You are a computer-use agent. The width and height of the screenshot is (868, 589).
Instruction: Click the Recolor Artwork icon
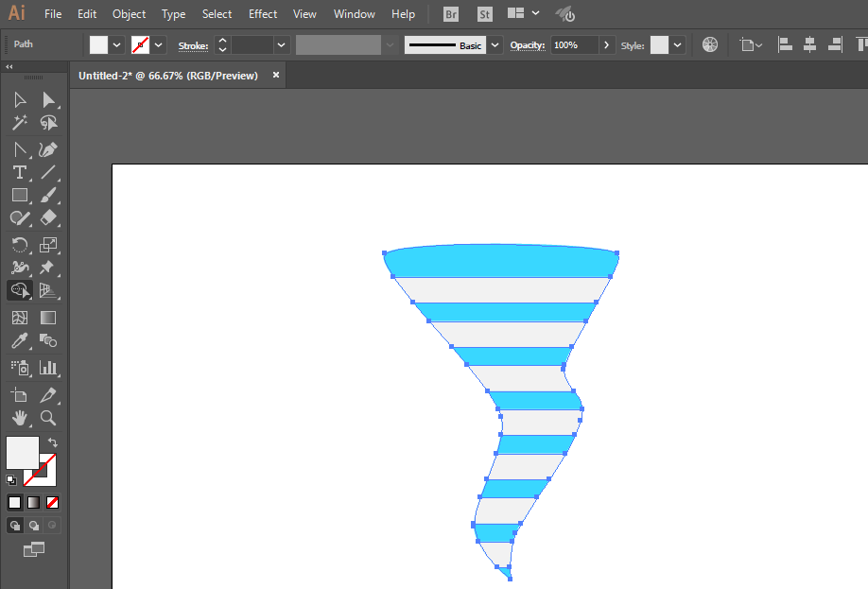click(710, 44)
